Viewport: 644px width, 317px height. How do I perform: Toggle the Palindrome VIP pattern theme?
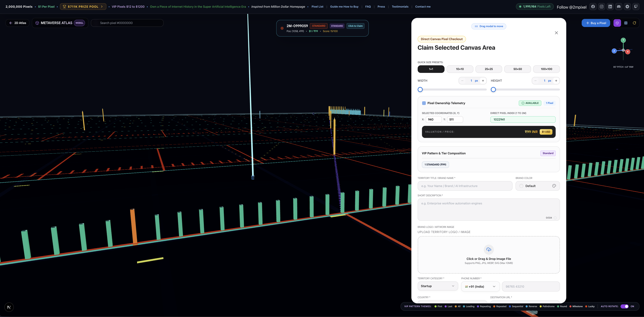(547, 307)
